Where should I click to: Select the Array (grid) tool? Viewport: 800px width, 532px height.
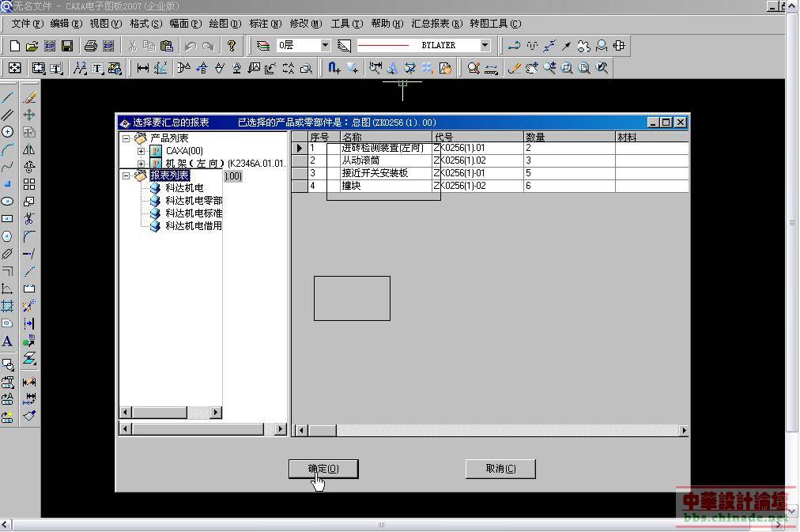29,184
